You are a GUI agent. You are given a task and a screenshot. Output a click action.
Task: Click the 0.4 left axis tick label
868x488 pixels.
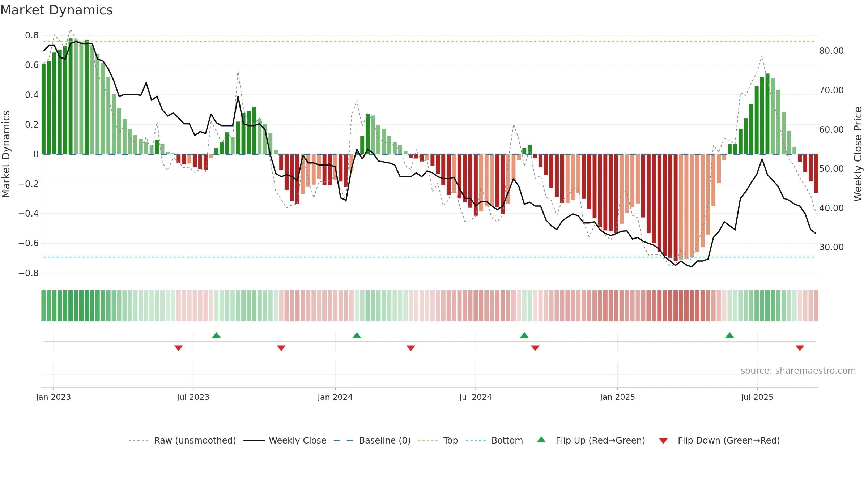[x=32, y=95]
